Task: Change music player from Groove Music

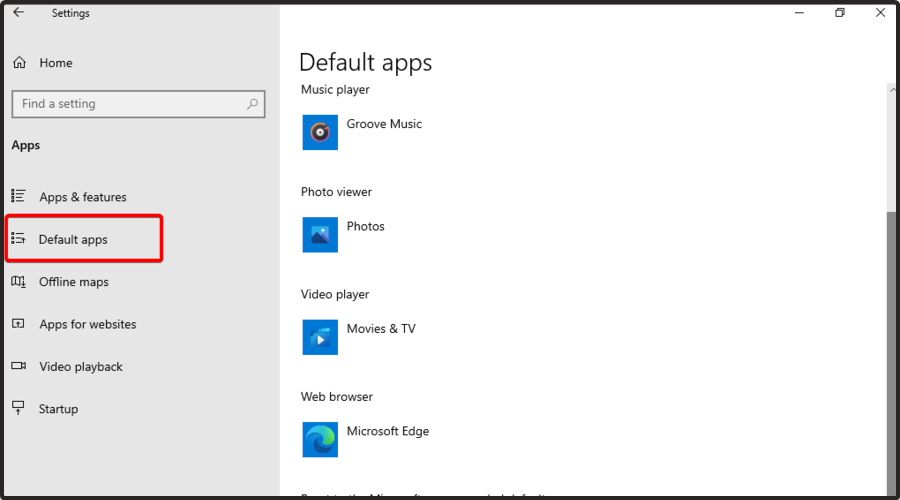Action: pyautogui.click(x=384, y=124)
